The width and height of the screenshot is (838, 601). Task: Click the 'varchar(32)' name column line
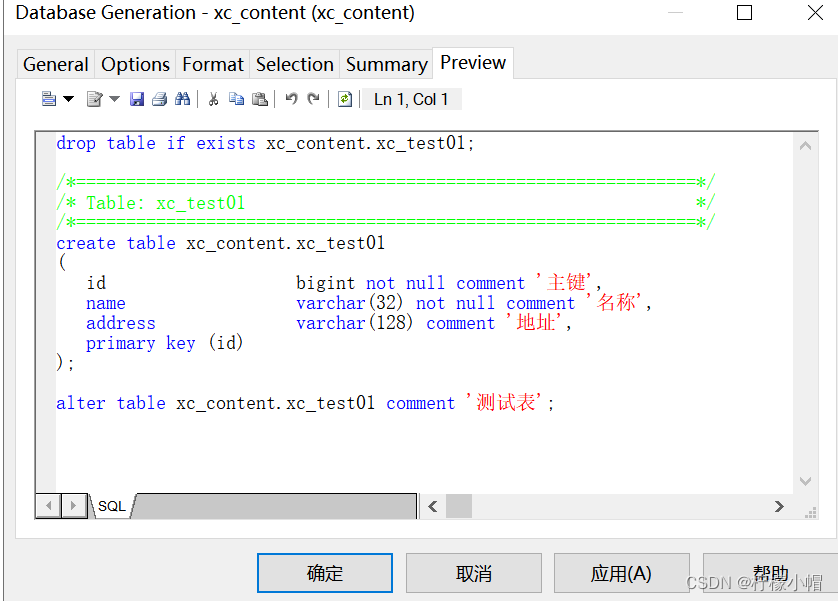click(x=369, y=303)
